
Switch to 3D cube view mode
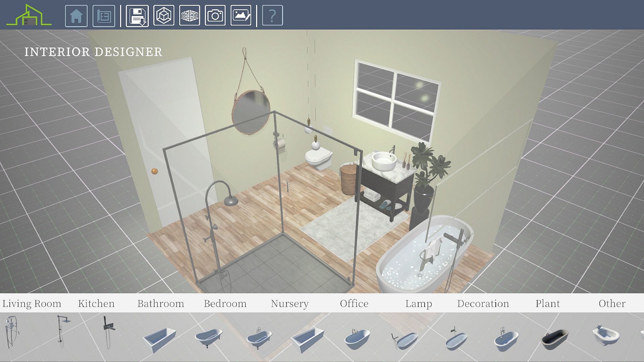164,16
